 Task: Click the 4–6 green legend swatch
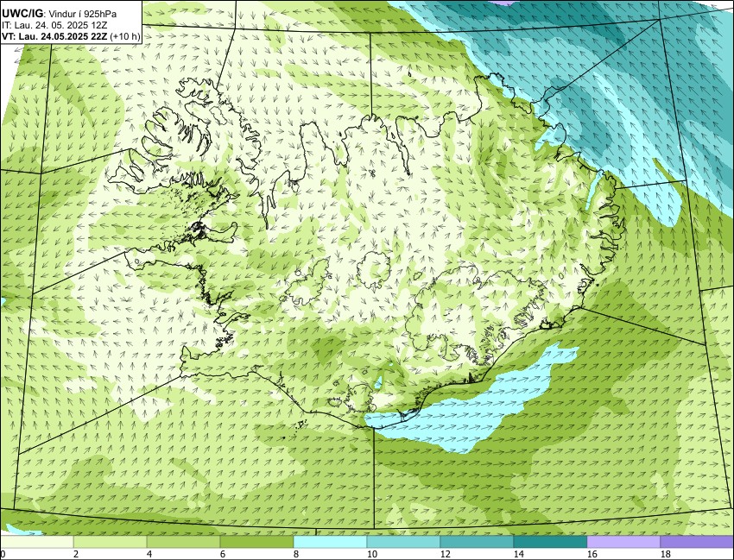click(x=183, y=542)
